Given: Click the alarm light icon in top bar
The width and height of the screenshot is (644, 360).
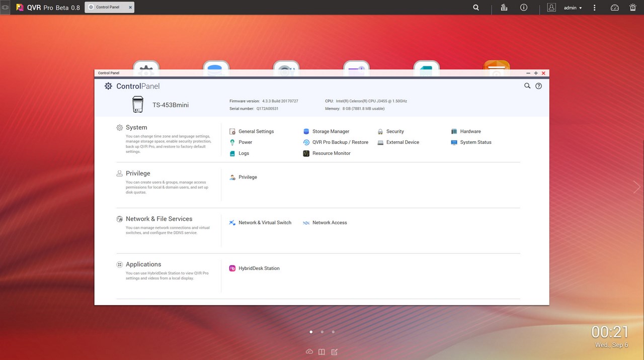Looking at the screenshot, I should [x=633, y=8].
